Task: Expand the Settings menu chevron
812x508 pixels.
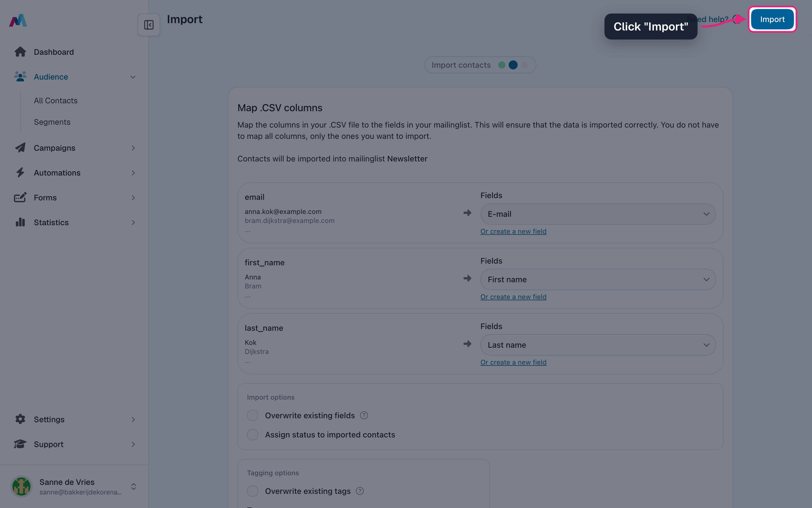Action: click(x=133, y=420)
